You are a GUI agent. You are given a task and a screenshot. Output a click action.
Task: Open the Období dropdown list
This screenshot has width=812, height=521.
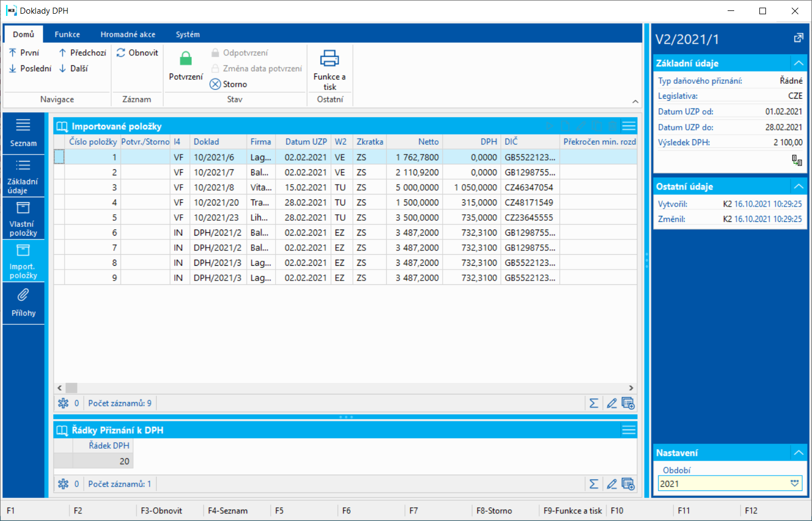pos(794,484)
